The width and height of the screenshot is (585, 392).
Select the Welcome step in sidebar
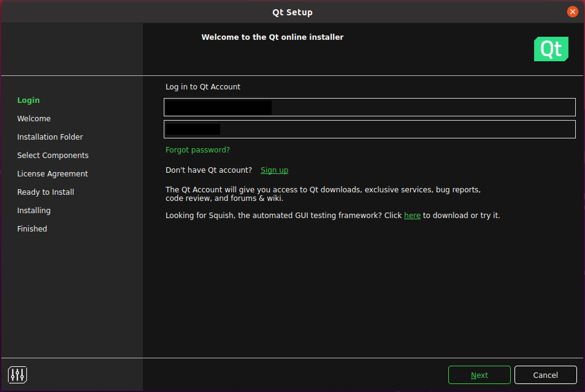point(34,119)
